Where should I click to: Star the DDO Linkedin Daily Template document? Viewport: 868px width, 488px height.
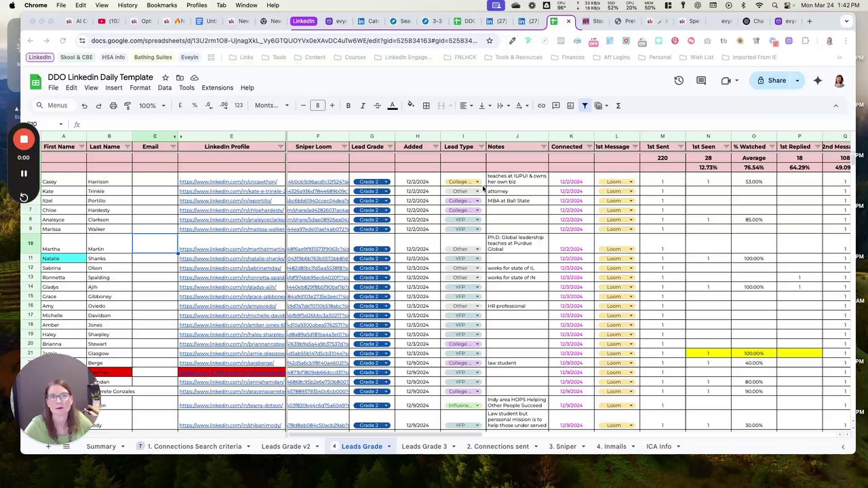click(x=165, y=78)
